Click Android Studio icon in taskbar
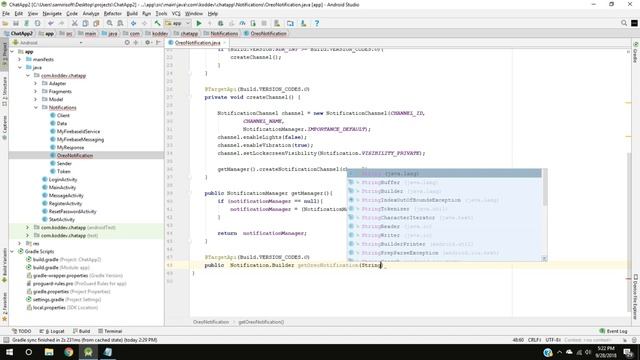This screenshot has width=640, height=360. 88,352
